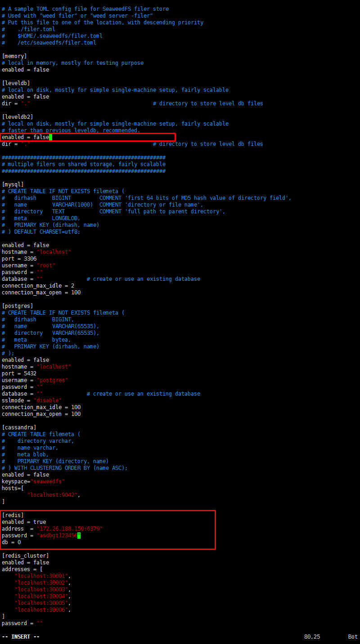360x644 pixels.
Task: Click the [memory] section header
Action: (x=14, y=56)
